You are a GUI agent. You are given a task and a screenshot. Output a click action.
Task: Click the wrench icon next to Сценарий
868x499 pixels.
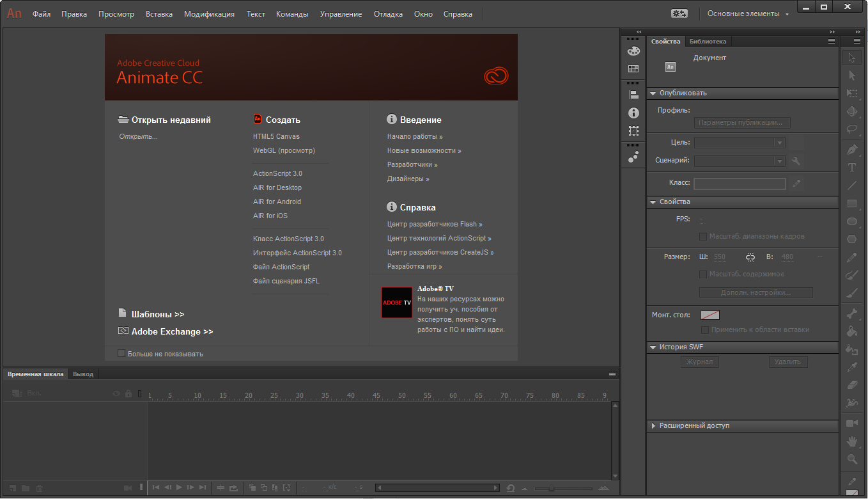point(796,161)
